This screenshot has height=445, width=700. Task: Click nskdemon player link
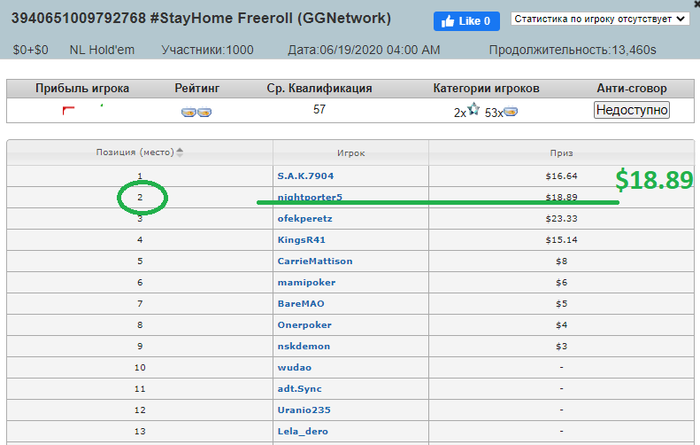pos(304,346)
